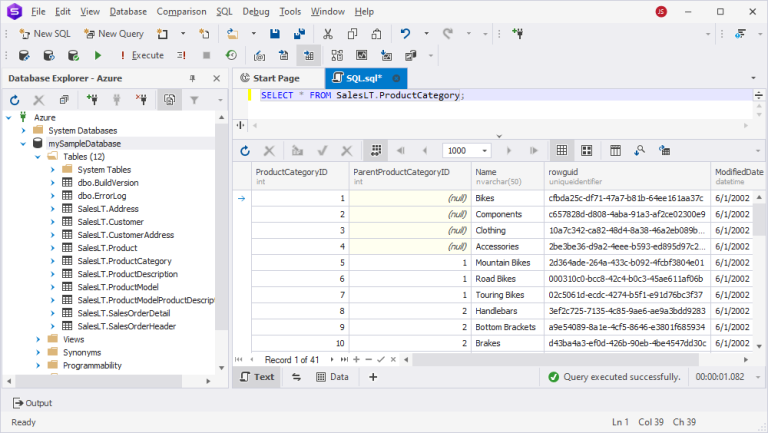The image size is (768, 433).
Task: Open the File menu
Action: [x=38, y=12]
